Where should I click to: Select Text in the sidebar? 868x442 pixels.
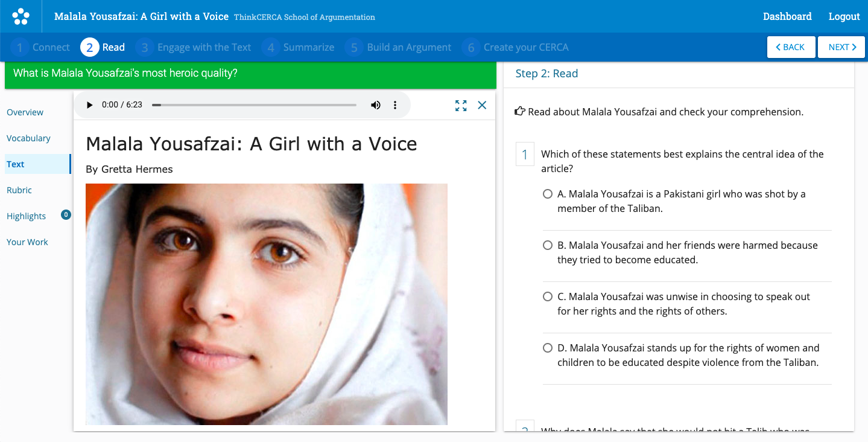(x=37, y=164)
